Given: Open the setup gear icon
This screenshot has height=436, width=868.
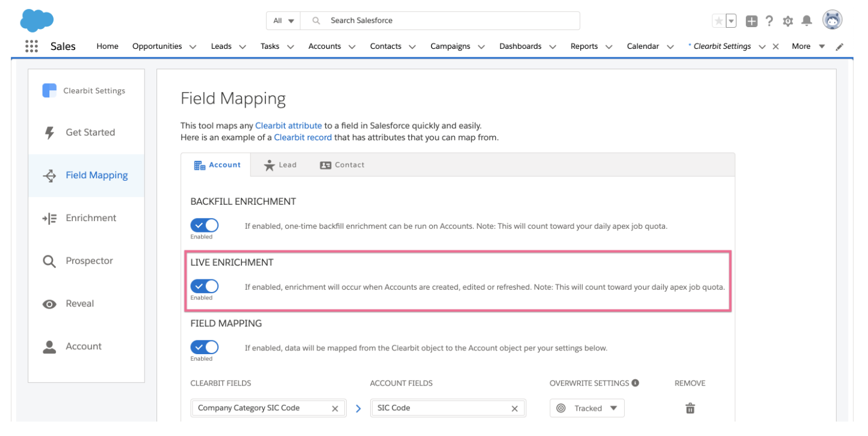Looking at the screenshot, I should point(788,21).
